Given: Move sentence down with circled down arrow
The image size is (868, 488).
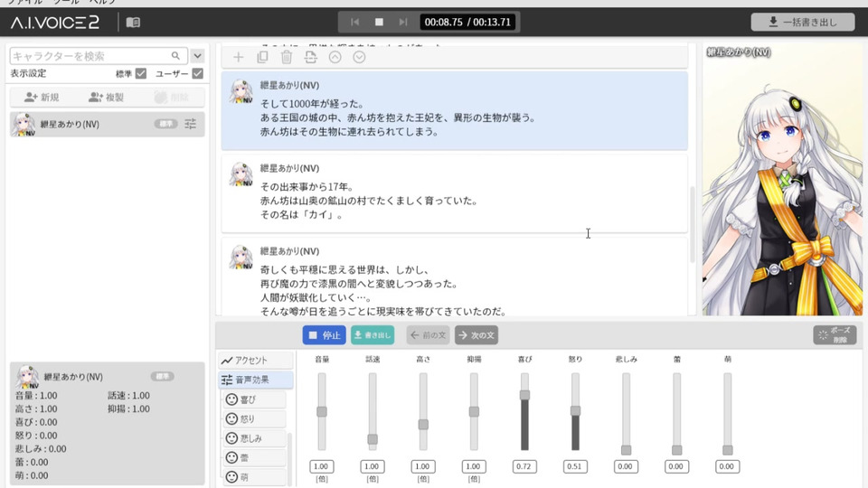Looking at the screenshot, I should [359, 57].
